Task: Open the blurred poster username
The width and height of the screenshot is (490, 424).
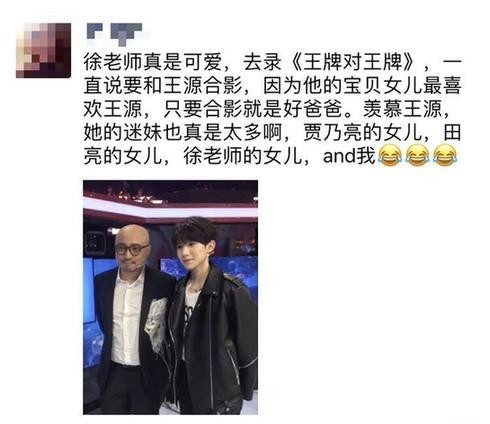Action: point(114,33)
